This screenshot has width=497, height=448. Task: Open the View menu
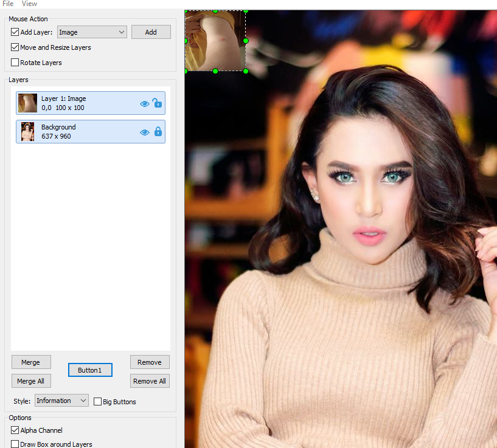29,4
